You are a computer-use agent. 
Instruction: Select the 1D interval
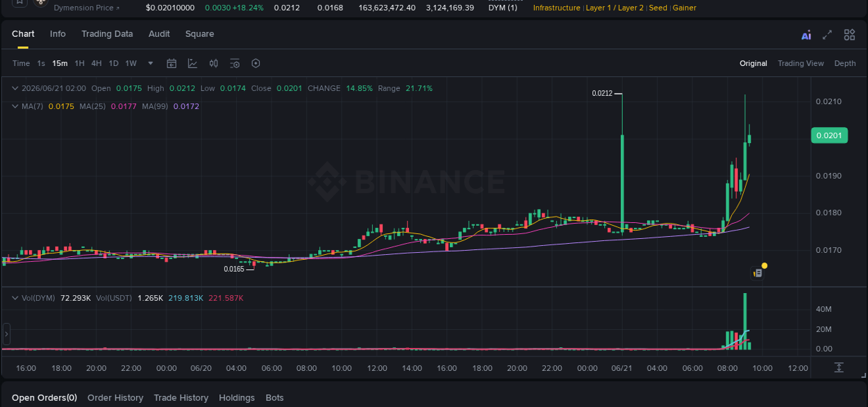113,63
